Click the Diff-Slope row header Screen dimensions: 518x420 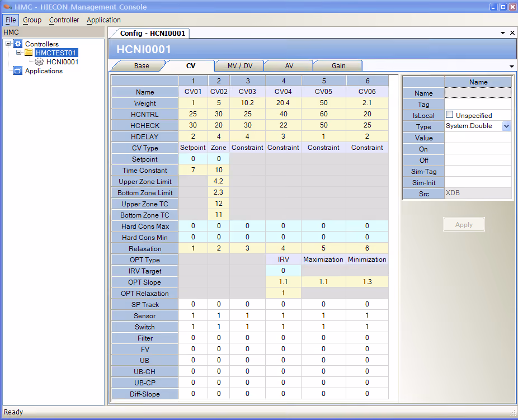145,394
